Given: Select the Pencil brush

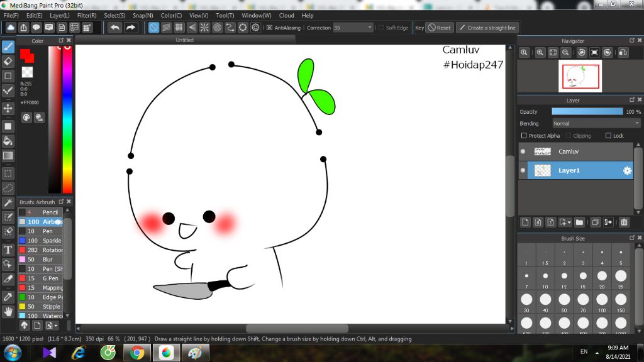Looking at the screenshot, I should pos(40,212).
